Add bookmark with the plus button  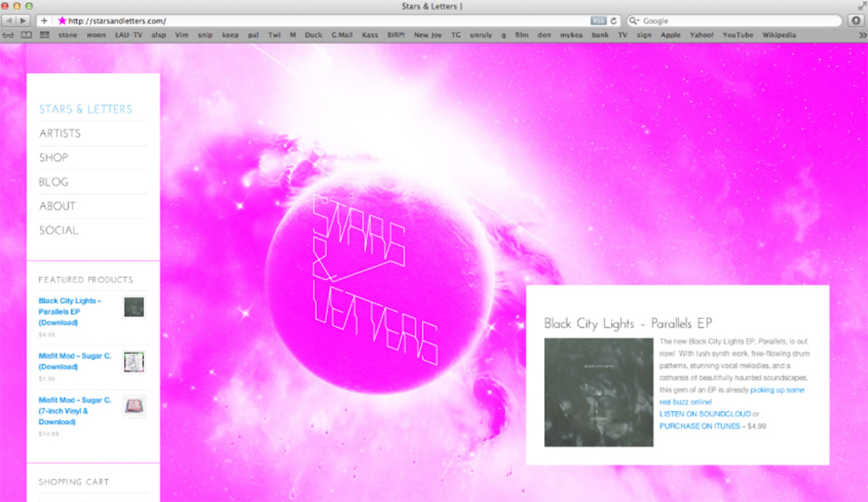(44, 21)
